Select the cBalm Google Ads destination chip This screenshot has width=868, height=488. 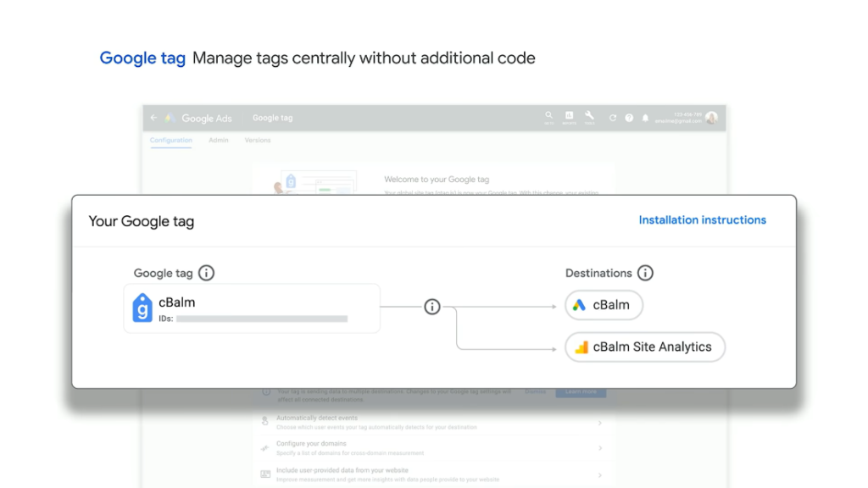click(604, 305)
